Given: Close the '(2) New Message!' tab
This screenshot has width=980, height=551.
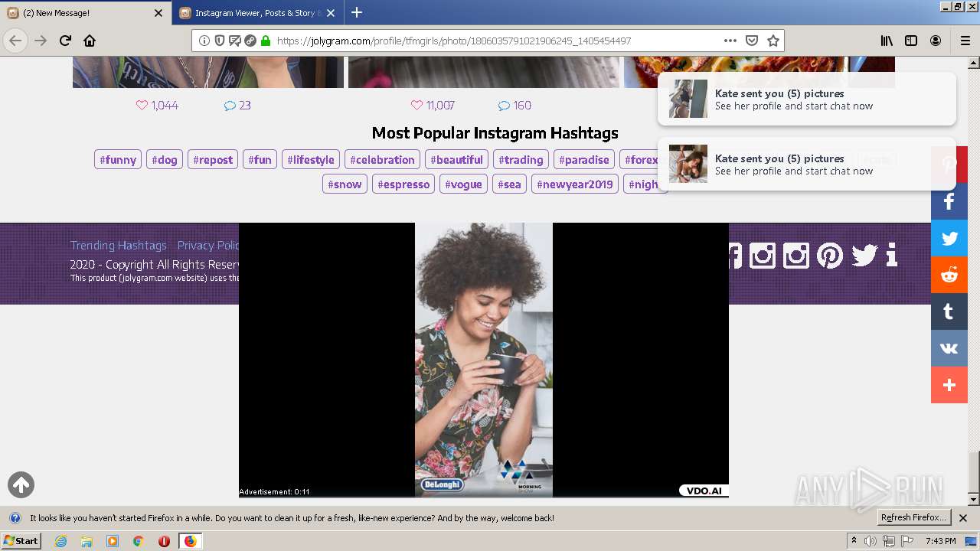Looking at the screenshot, I should coord(158,13).
